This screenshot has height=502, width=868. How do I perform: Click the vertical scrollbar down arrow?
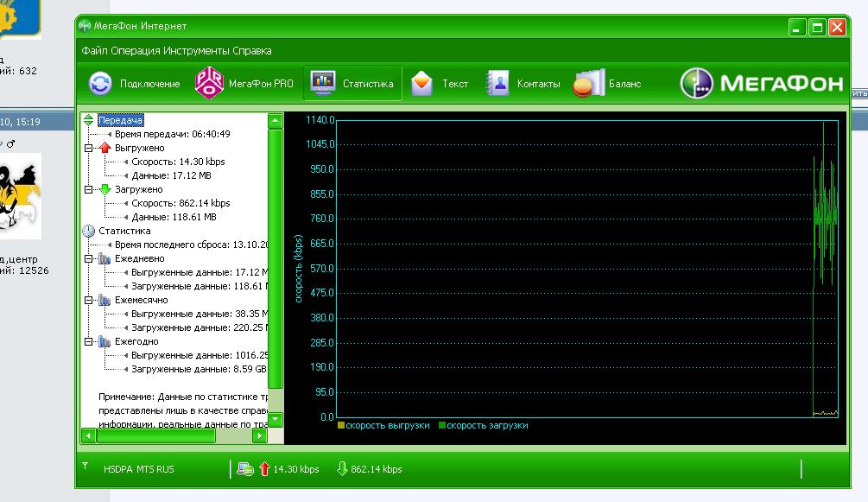point(276,420)
